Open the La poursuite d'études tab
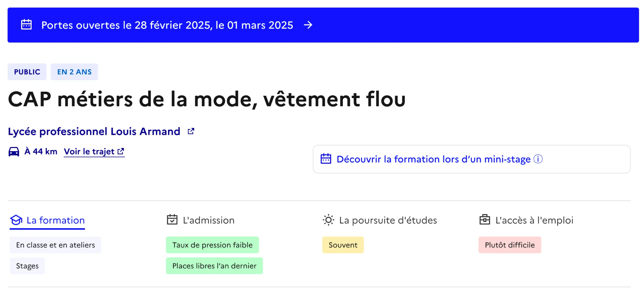This screenshot has height=303, width=644. click(x=388, y=220)
